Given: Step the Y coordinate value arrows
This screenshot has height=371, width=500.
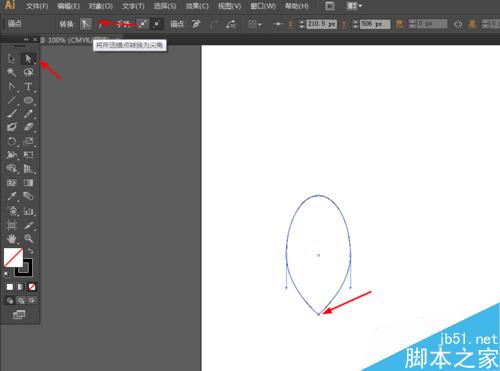Looking at the screenshot, I should click(355, 24).
